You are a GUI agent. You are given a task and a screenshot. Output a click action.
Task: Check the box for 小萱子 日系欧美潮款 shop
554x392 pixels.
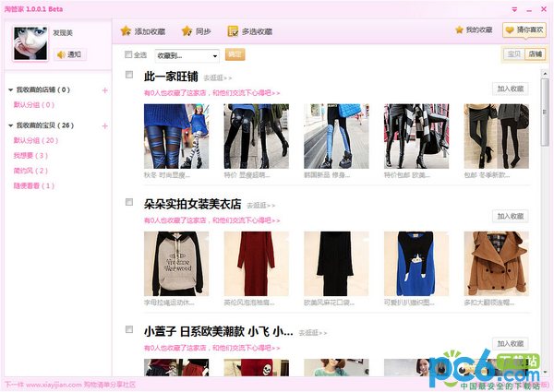129,329
